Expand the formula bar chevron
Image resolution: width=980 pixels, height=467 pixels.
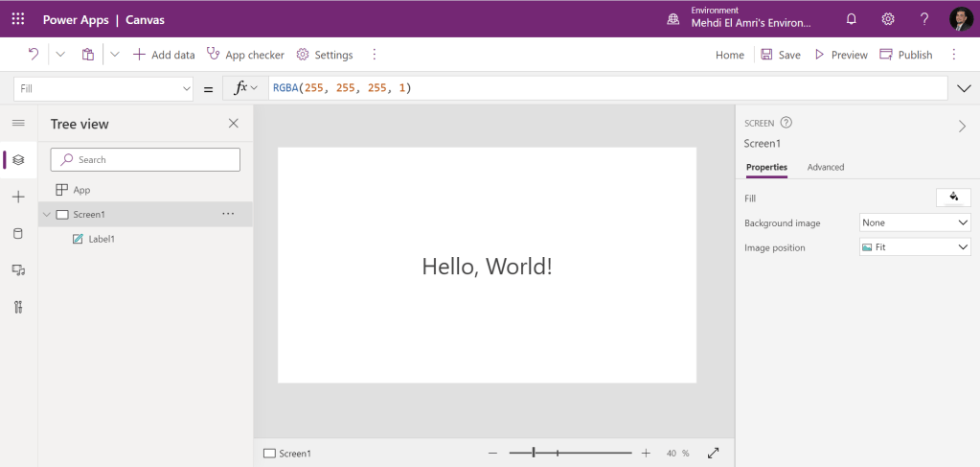click(x=964, y=88)
